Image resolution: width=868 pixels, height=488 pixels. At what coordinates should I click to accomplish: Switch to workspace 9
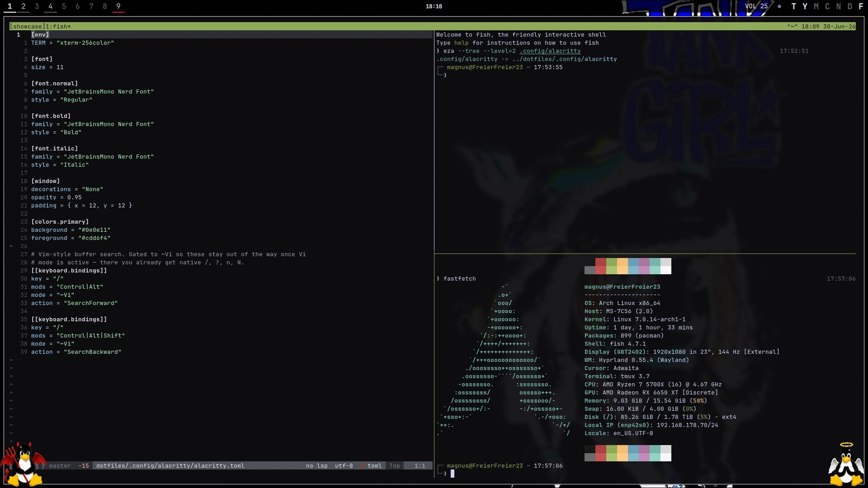118,6
